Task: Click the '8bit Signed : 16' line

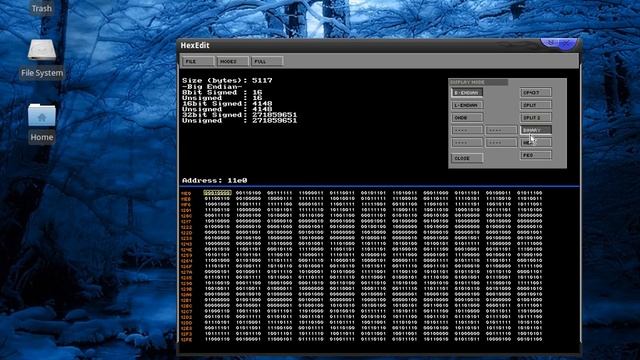Action: coord(222,93)
